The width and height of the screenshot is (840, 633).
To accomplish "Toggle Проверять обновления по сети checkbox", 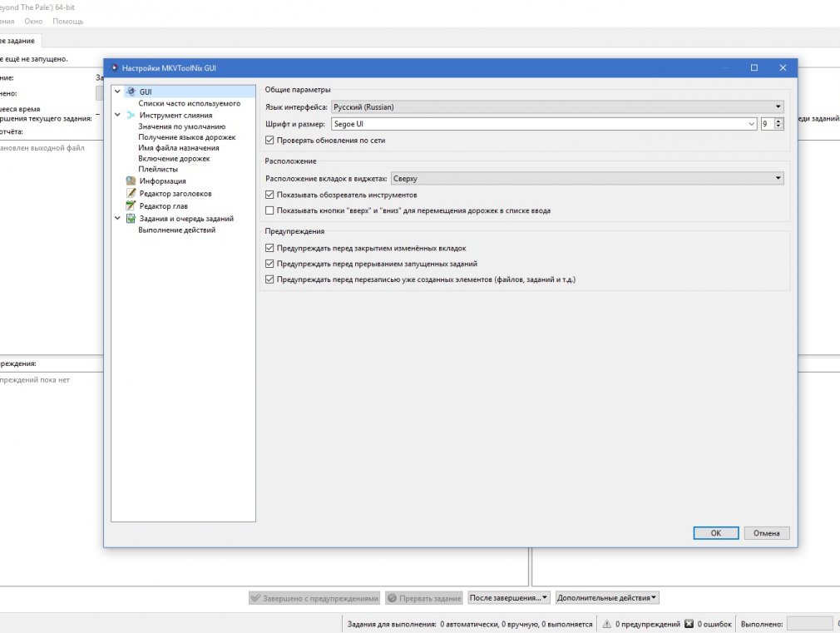I will [x=269, y=141].
